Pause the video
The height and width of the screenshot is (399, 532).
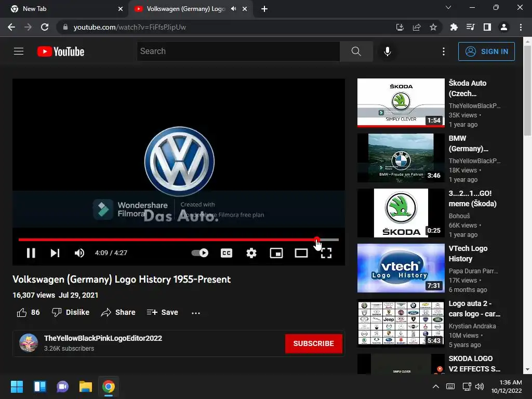[x=31, y=253]
